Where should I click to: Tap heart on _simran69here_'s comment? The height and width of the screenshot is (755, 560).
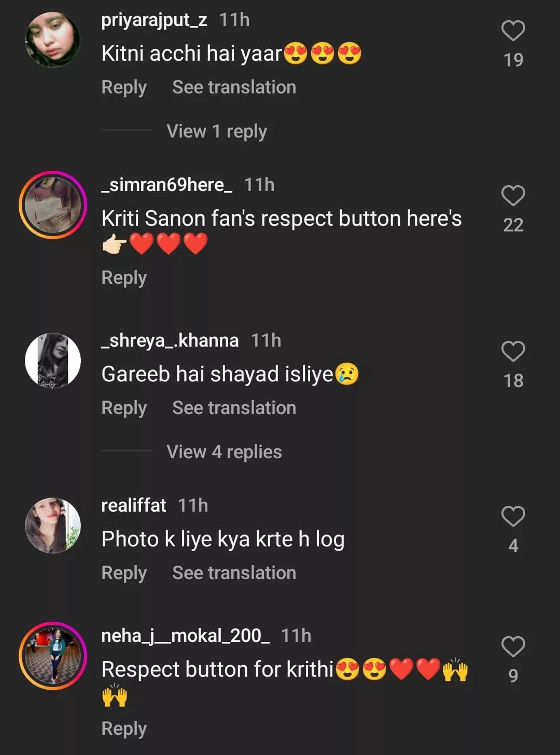513,196
